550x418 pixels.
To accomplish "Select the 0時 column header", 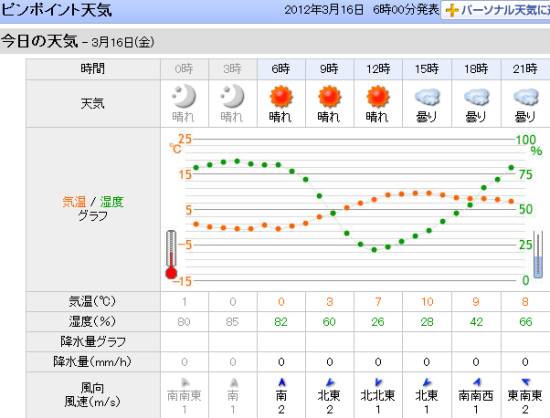I will pos(185,69).
